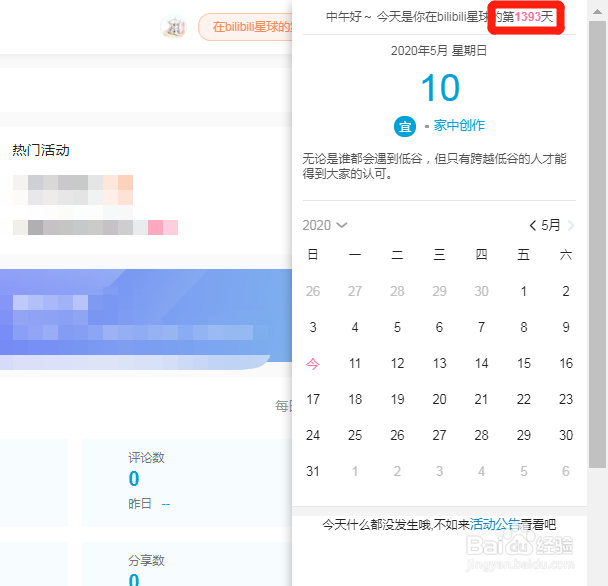Viewport: 608px width, 586px height.
Task: Click the 评论数 value 0
Action: point(134,479)
